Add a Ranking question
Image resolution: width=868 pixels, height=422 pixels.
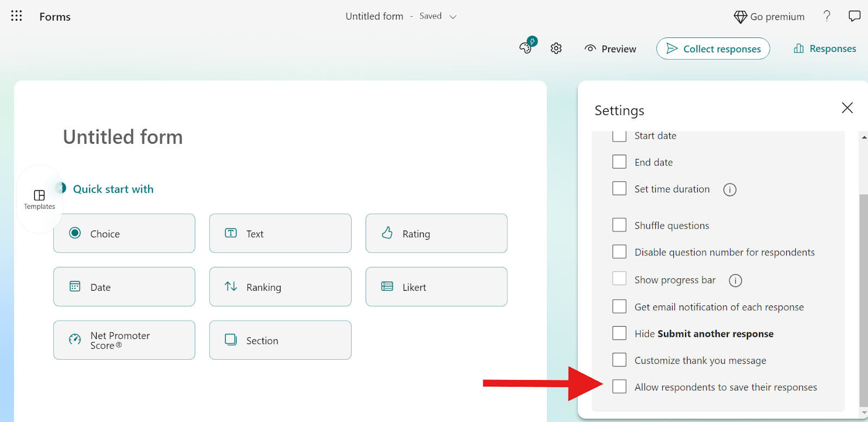[x=280, y=286]
